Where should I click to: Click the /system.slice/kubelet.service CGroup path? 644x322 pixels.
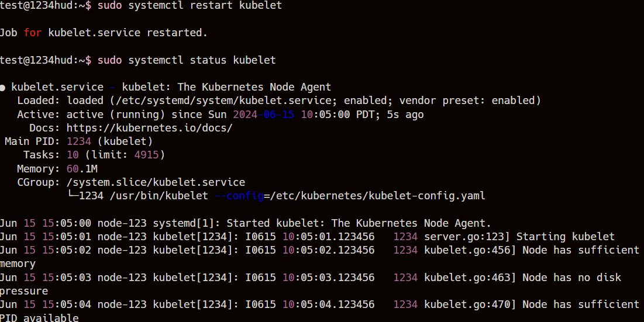point(156,182)
